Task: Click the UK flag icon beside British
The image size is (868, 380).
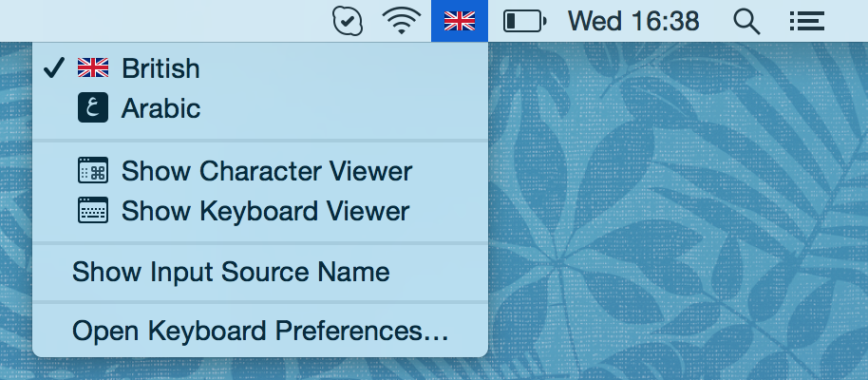Action: coord(93,68)
